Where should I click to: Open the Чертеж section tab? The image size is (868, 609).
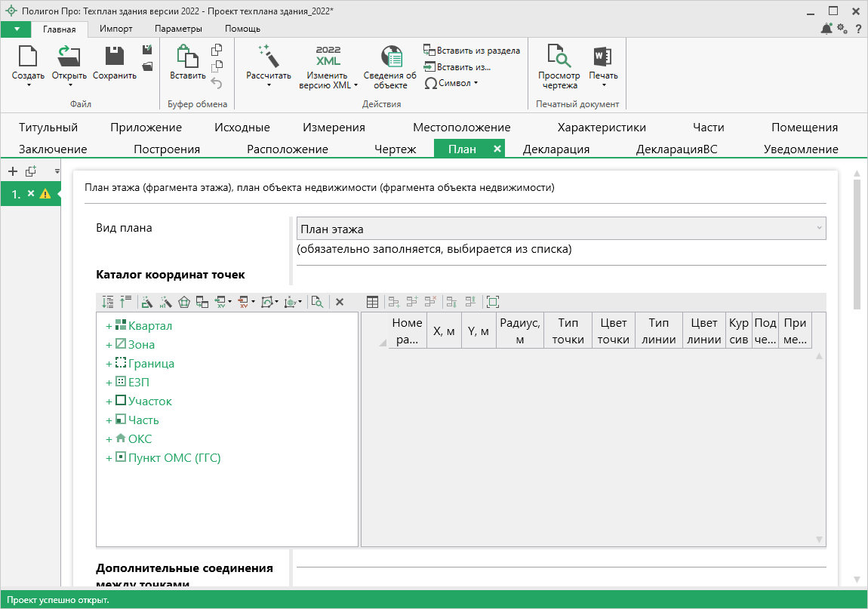click(x=395, y=149)
